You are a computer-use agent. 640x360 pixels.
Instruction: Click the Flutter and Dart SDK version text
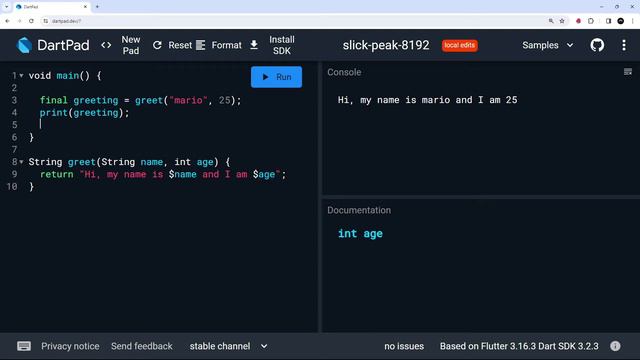point(519,346)
